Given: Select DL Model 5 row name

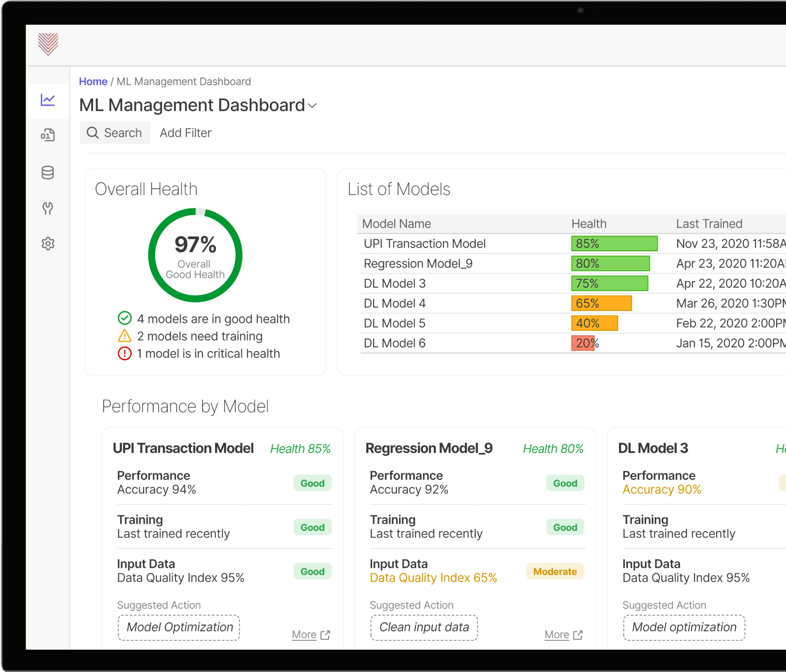Looking at the screenshot, I should click(x=395, y=323).
